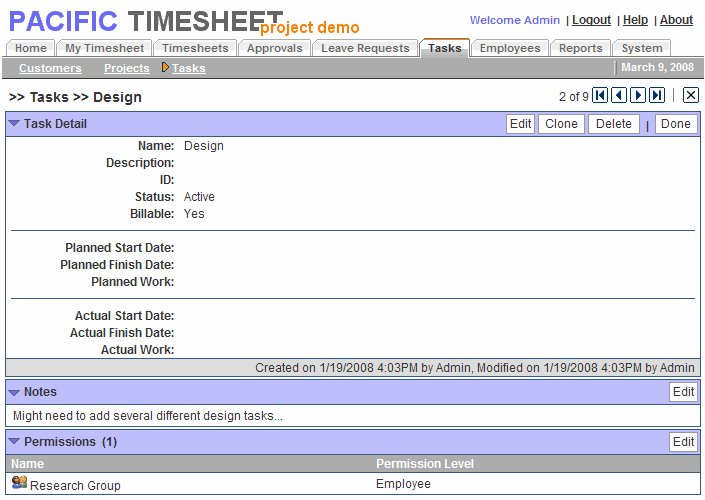
Task: Clone the Design task
Action: pos(562,124)
